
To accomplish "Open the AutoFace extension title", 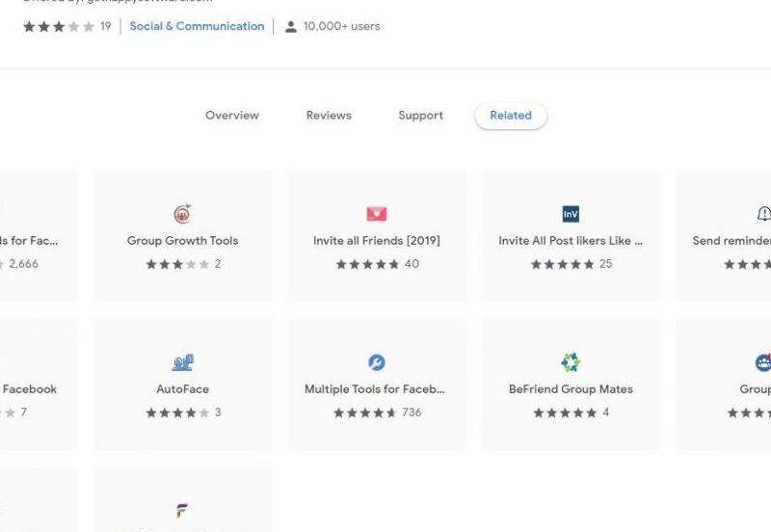I will coord(182,389).
